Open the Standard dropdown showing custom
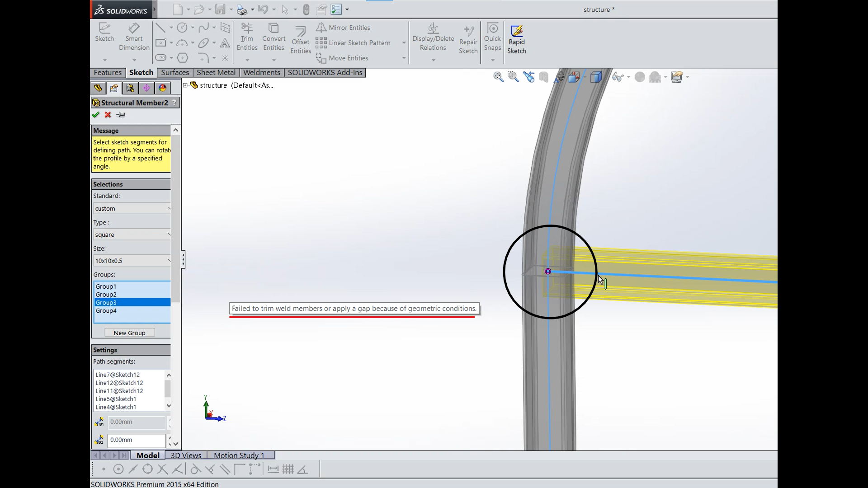 coord(132,208)
